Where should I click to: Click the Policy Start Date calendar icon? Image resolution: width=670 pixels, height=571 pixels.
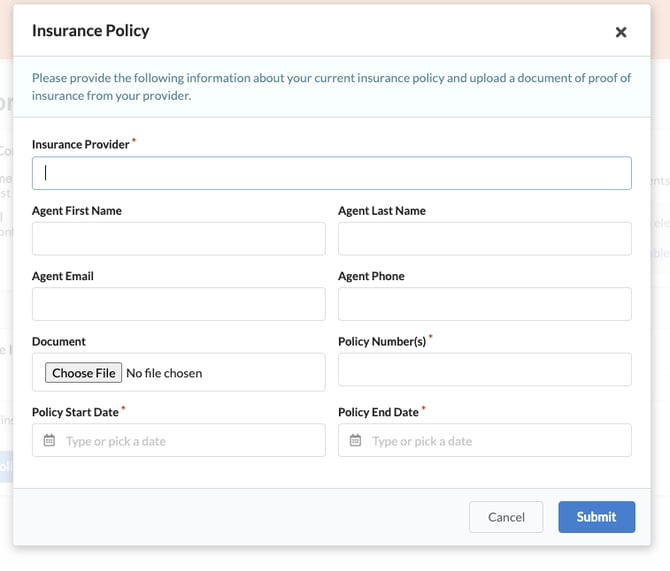point(49,441)
